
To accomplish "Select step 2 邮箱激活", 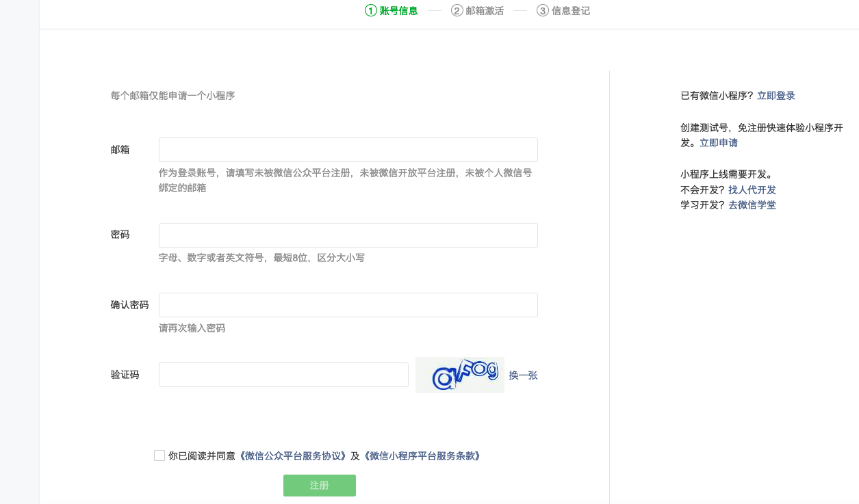I will [x=477, y=11].
